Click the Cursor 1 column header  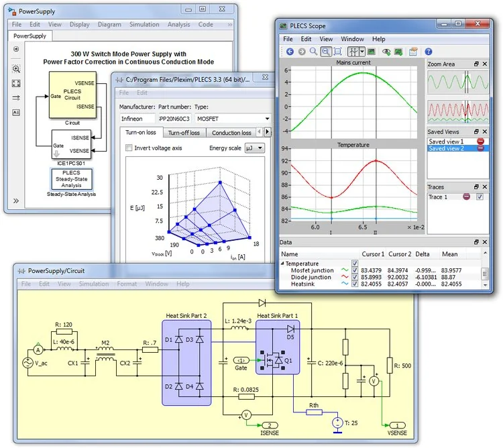coord(373,254)
